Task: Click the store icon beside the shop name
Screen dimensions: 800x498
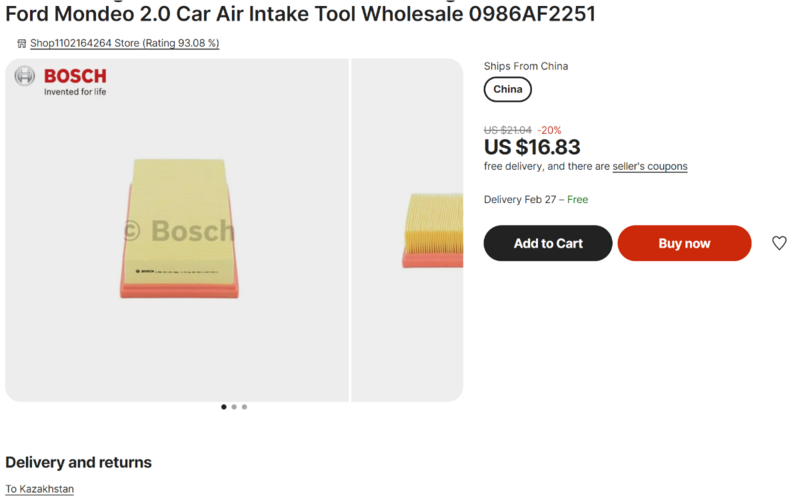Action: click(x=21, y=44)
